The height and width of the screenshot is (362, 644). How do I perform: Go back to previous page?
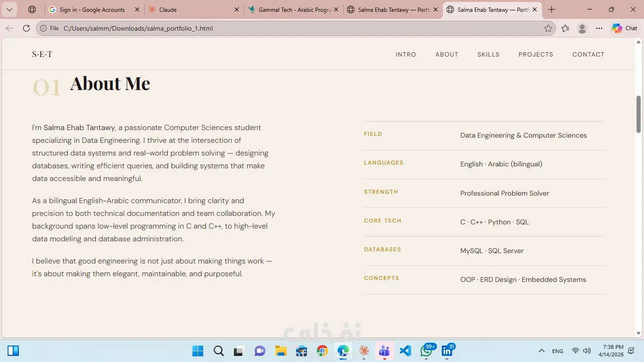coord(9,28)
